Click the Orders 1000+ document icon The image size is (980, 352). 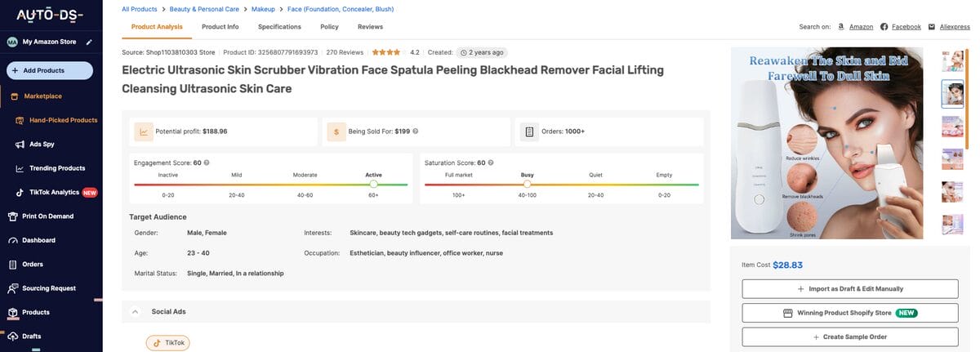tap(530, 131)
